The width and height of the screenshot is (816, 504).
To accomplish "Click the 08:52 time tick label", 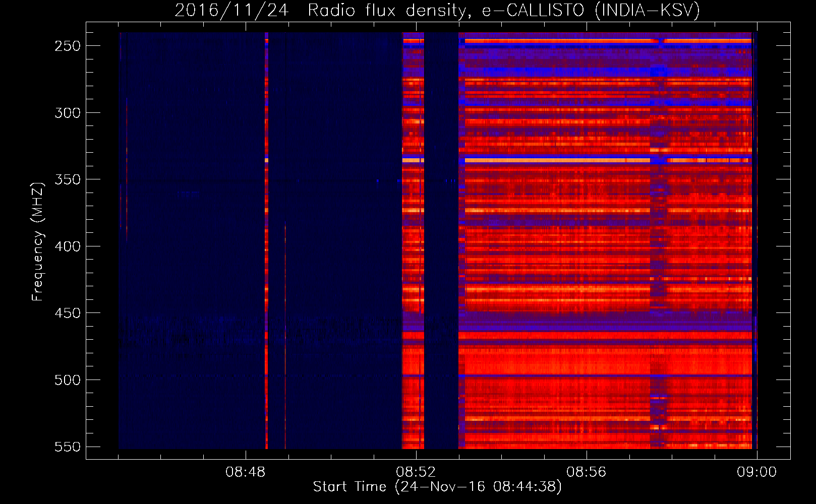I will click(416, 472).
